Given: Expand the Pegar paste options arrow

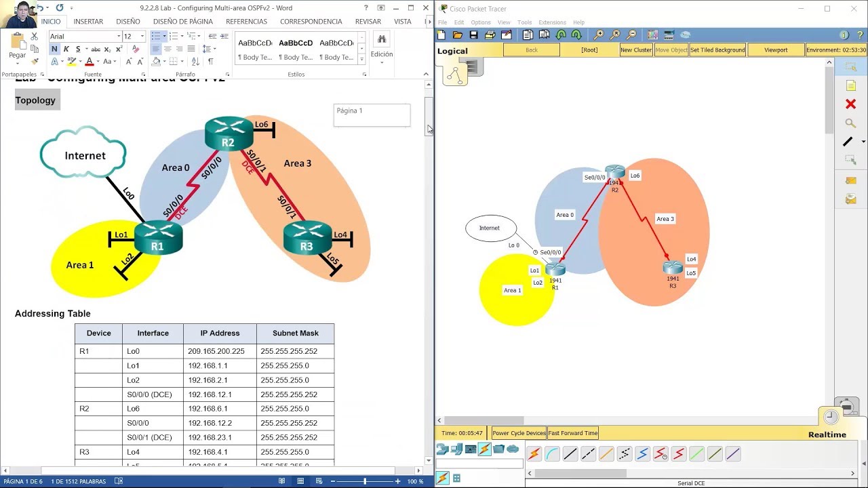Looking at the screenshot, I should coord(17,63).
